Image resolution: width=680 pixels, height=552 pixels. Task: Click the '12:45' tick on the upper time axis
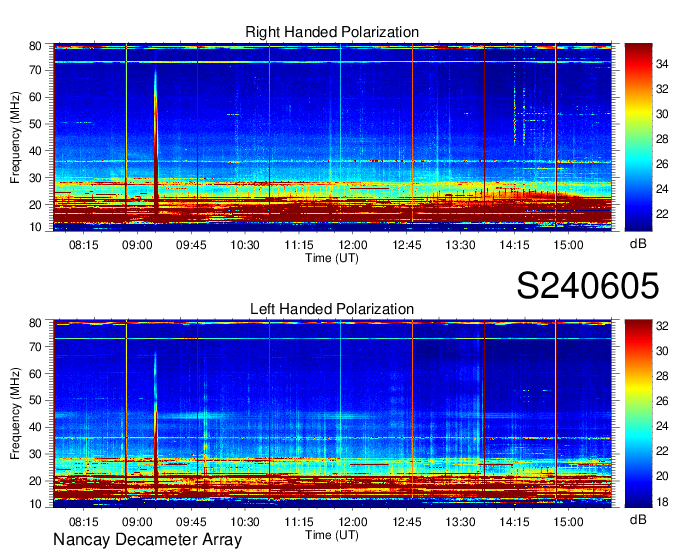pyautogui.click(x=407, y=245)
